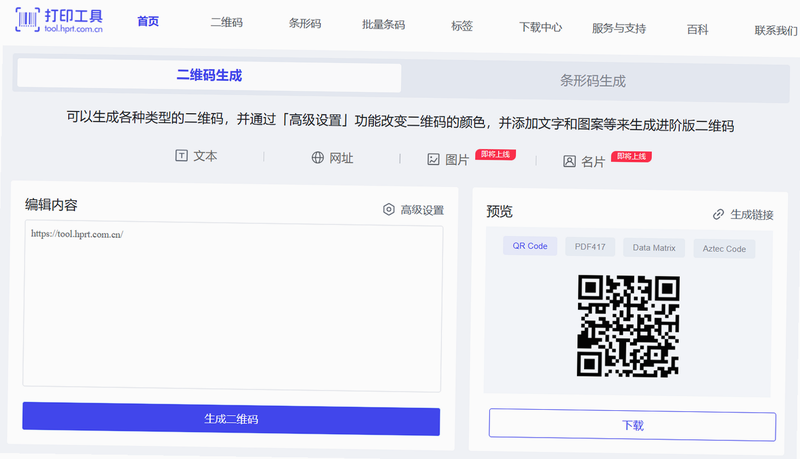
Task: Click the QR code preview image
Action: (628, 326)
